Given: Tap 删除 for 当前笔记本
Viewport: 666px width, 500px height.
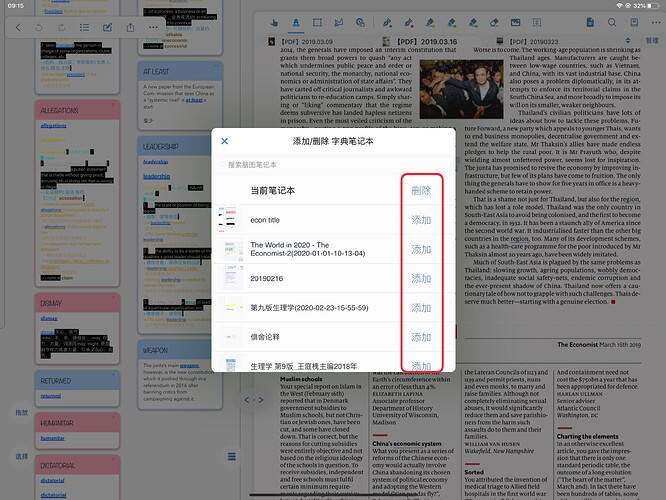Looking at the screenshot, I should (x=421, y=190).
